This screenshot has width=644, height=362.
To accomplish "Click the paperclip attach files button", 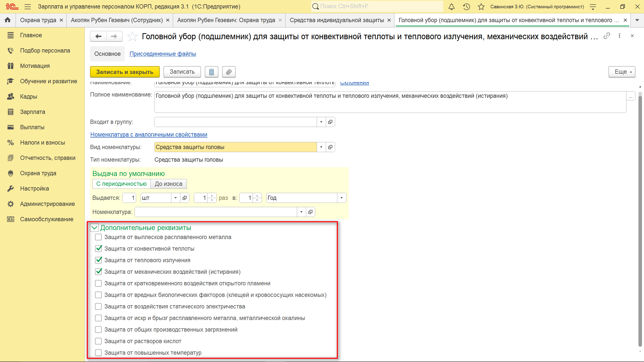I will click(229, 72).
